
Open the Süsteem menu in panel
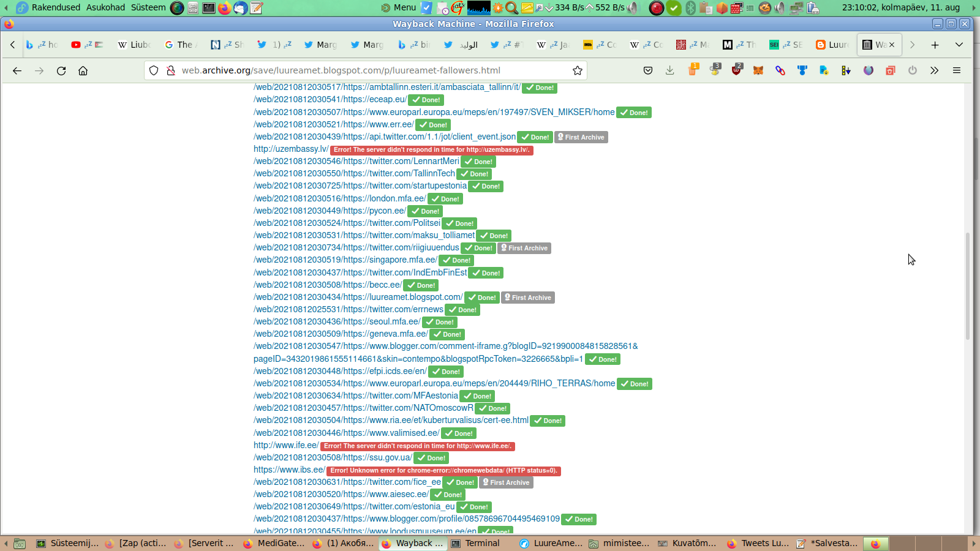tap(148, 7)
